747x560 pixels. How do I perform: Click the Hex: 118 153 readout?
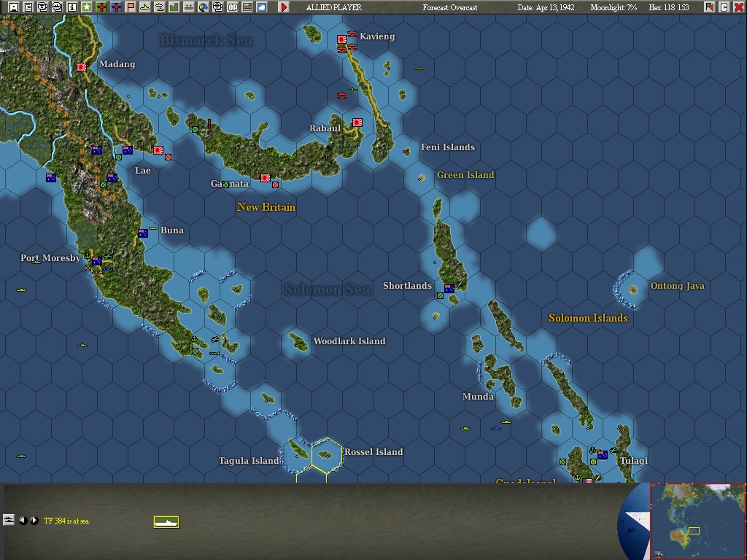point(669,7)
